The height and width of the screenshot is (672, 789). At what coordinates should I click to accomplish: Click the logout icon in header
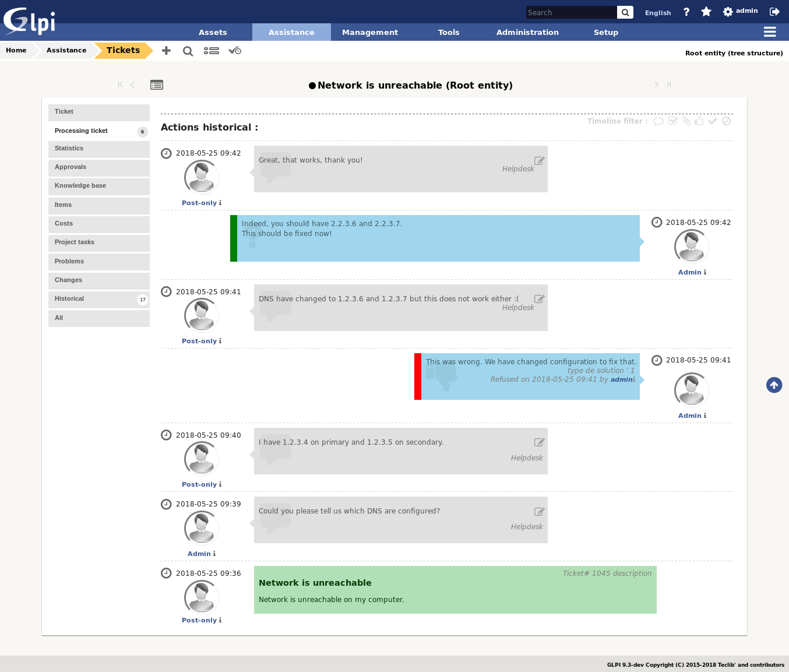(x=774, y=12)
